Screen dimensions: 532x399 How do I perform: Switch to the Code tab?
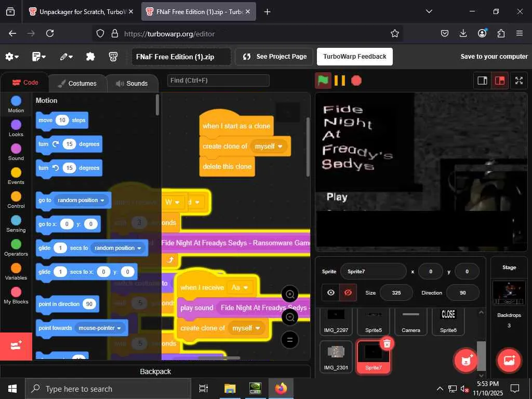click(x=25, y=83)
